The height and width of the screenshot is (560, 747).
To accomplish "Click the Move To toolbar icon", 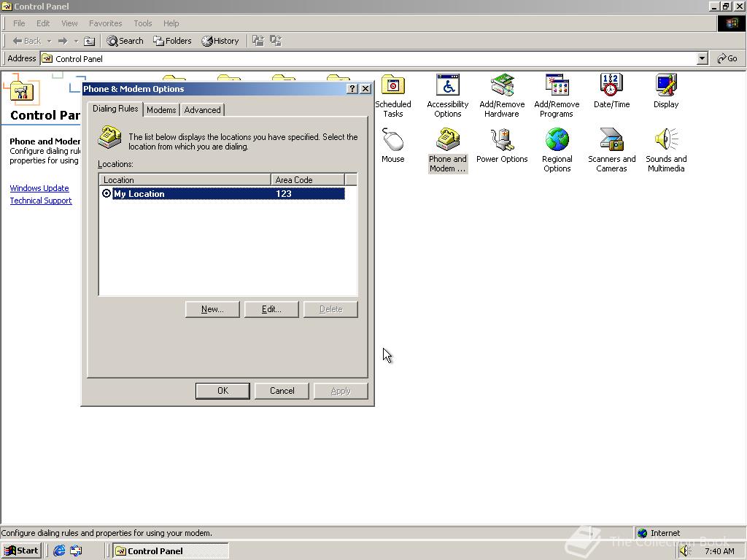I will pos(258,41).
